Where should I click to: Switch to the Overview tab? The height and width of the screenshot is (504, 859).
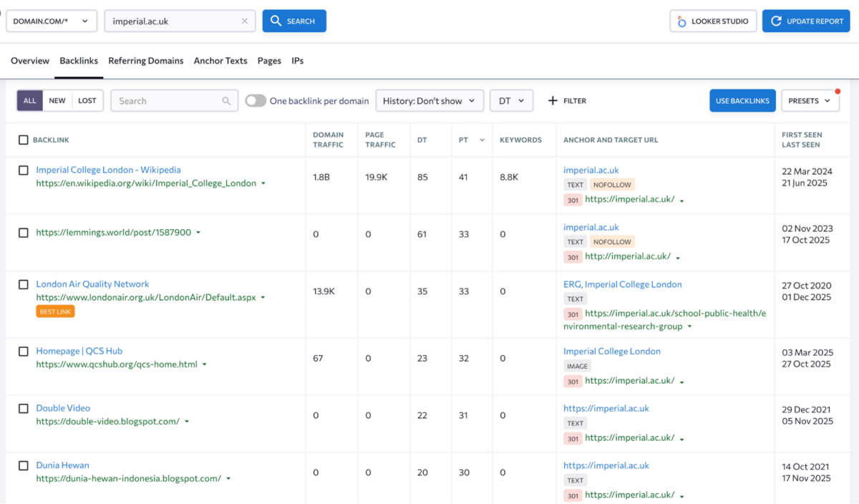coord(30,61)
